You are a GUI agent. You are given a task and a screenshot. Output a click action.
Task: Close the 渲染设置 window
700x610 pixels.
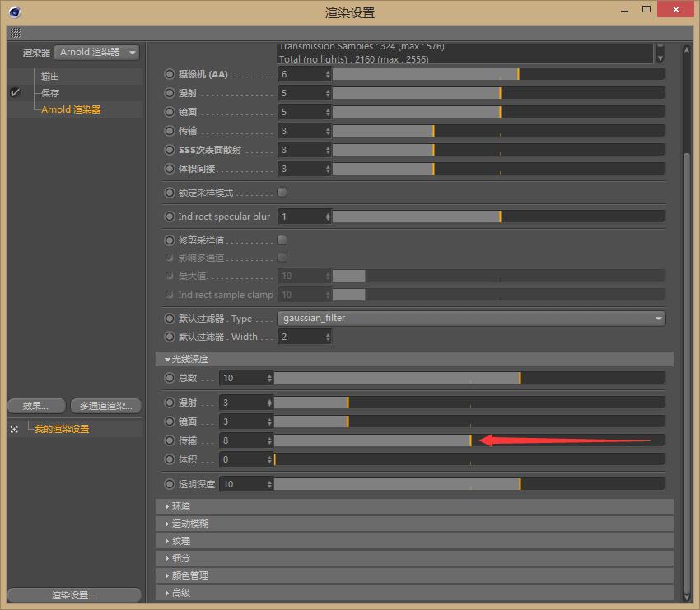coord(675,9)
